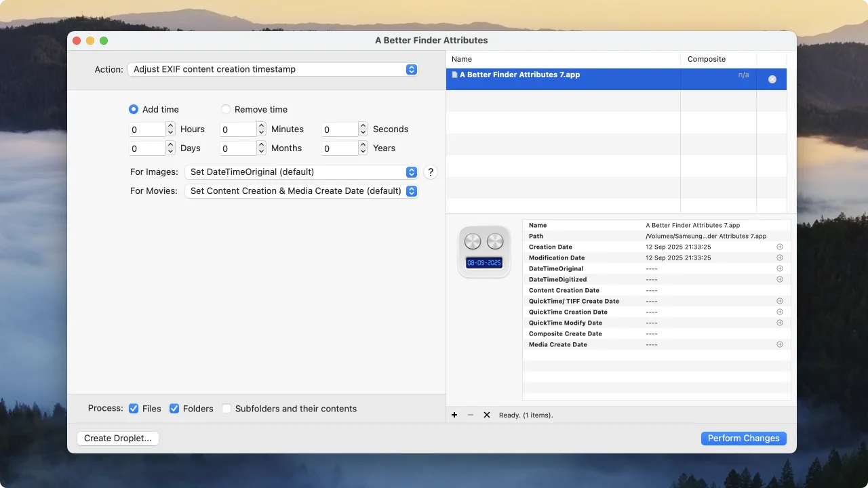Click the Hours stepper arrows
This screenshot has width=868, height=488.
[x=170, y=129]
